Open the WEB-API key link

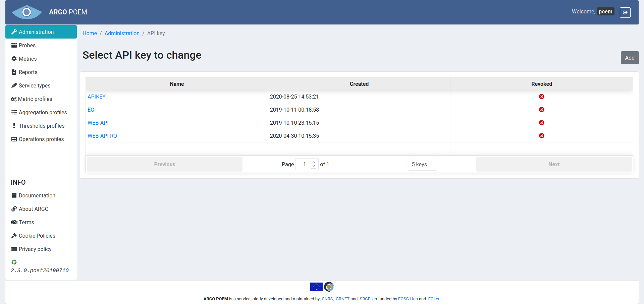[98, 123]
